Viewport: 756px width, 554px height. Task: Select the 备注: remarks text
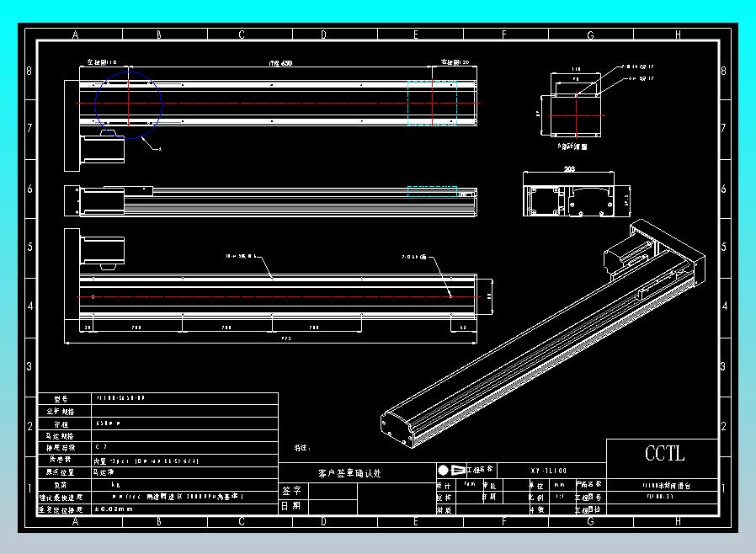pyautogui.click(x=302, y=448)
